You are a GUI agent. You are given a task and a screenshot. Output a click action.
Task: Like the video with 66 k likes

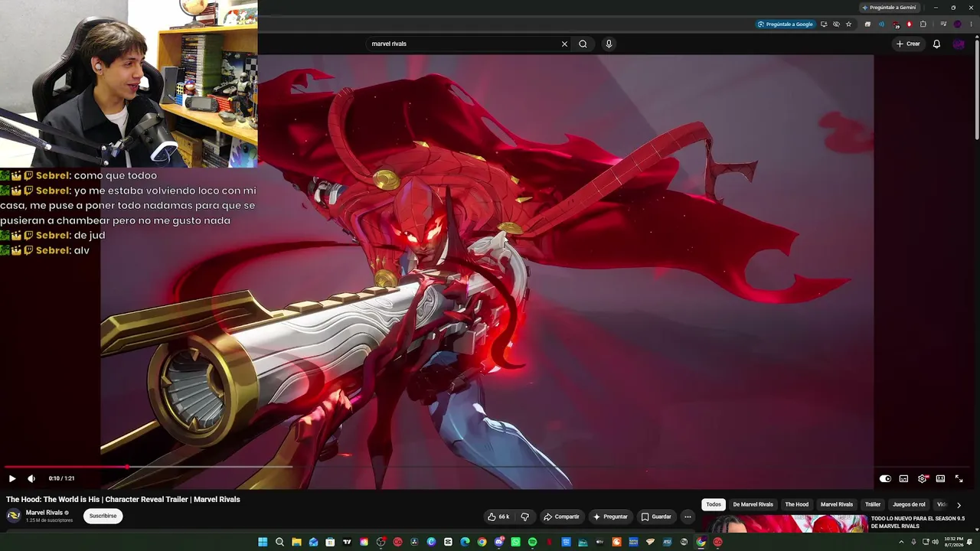[498, 517]
